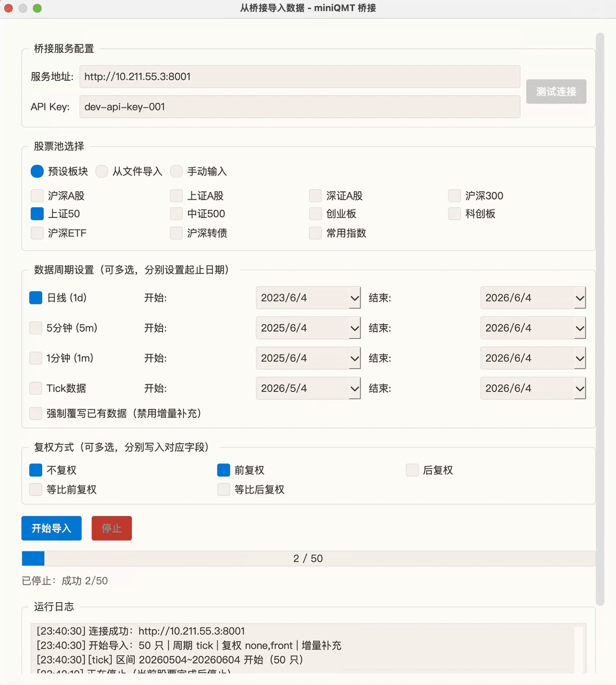The width and height of the screenshot is (616, 685).
Task: Click the [tick] 区间 log line
Action: [x=170, y=660]
